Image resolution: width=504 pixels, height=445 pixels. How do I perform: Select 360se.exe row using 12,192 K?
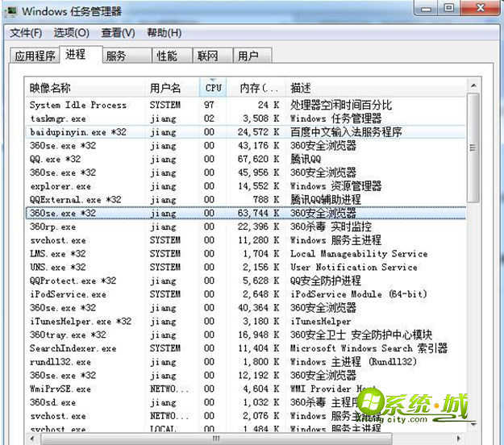tap(246, 376)
